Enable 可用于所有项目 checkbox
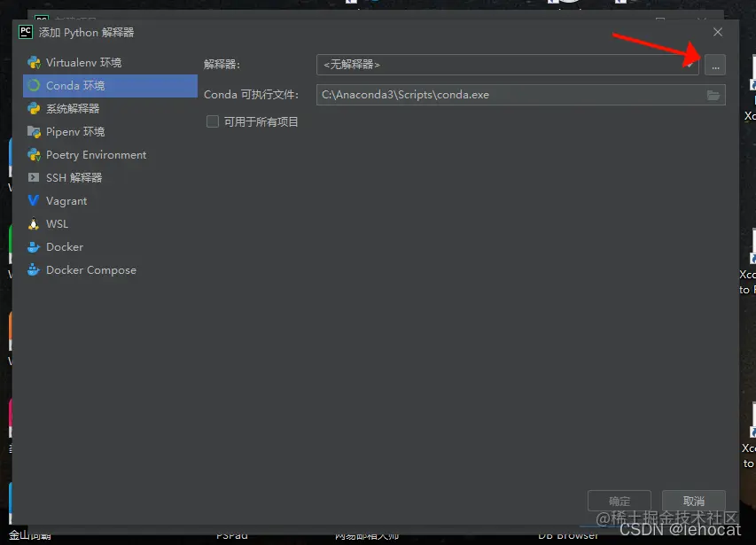 tap(213, 121)
